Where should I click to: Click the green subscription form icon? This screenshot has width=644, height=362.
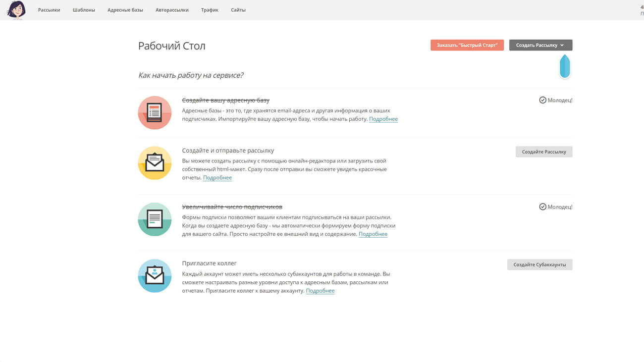point(155,219)
